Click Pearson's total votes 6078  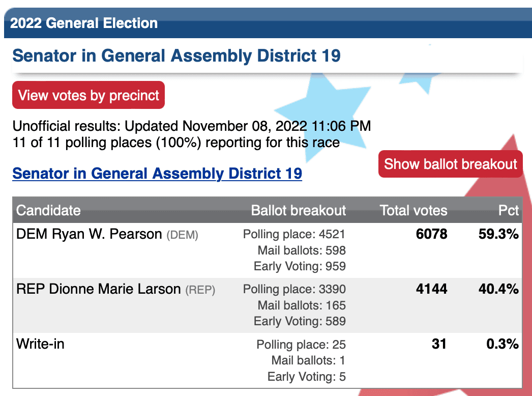coord(432,234)
